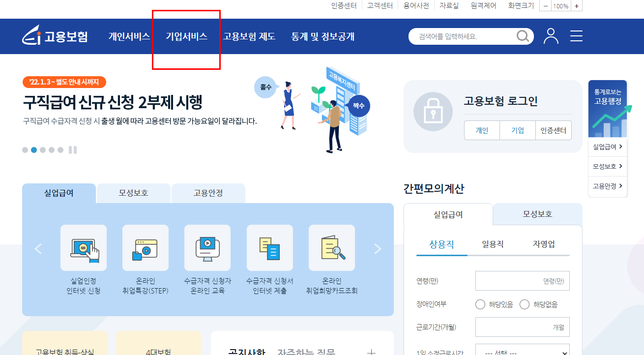The width and height of the screenshot is (644, 355).
Task: Expand 모성보호 in the side quick menu
Action: pos(608,166)
